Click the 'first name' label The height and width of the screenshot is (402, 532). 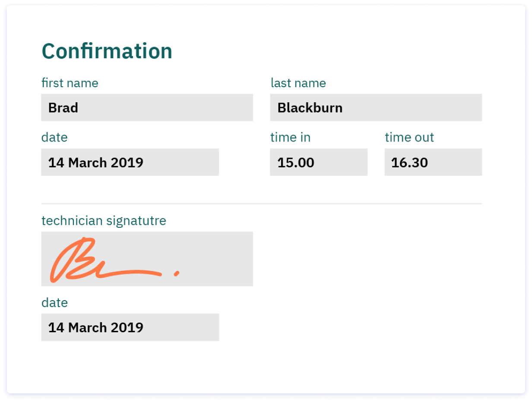point(70,83)
